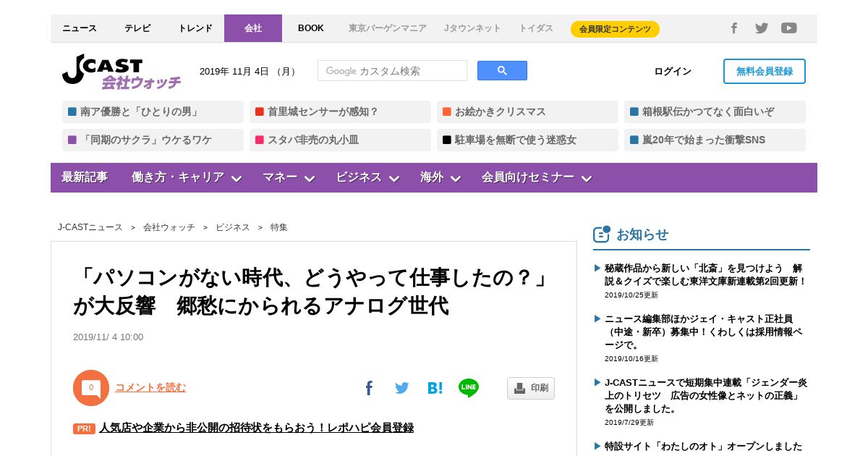The image size is (868, 456).
Task: Open Jタウンネット link
Action: pos(472,28)
